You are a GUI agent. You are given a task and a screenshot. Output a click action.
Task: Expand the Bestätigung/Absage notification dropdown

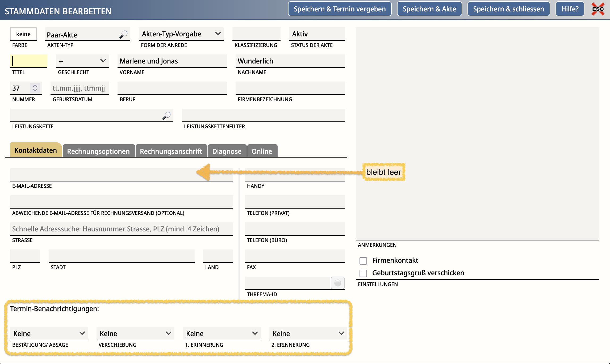49,333
